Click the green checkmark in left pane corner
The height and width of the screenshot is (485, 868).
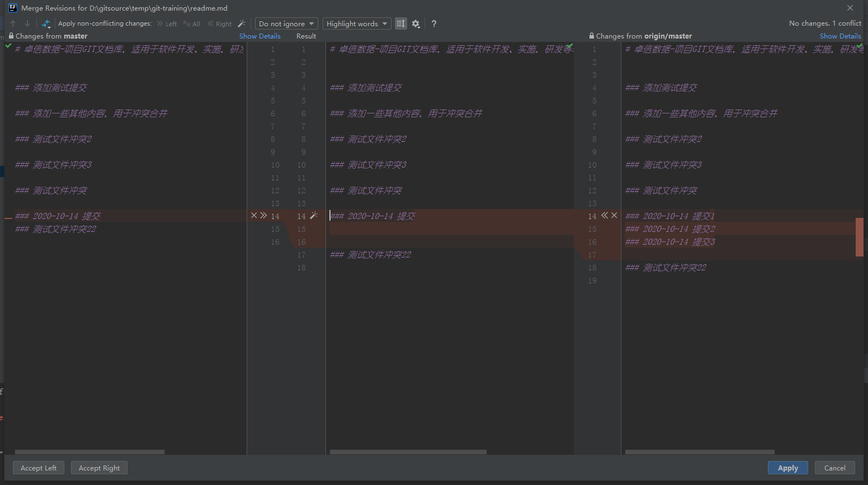pos(8,46)
